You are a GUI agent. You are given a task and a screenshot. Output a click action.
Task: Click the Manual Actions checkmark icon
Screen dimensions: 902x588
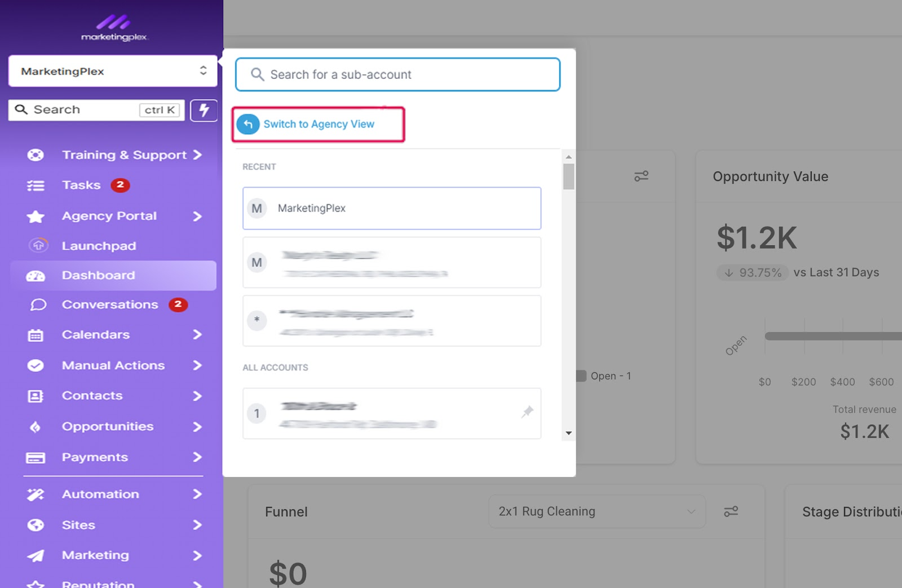tap(36, 366)
